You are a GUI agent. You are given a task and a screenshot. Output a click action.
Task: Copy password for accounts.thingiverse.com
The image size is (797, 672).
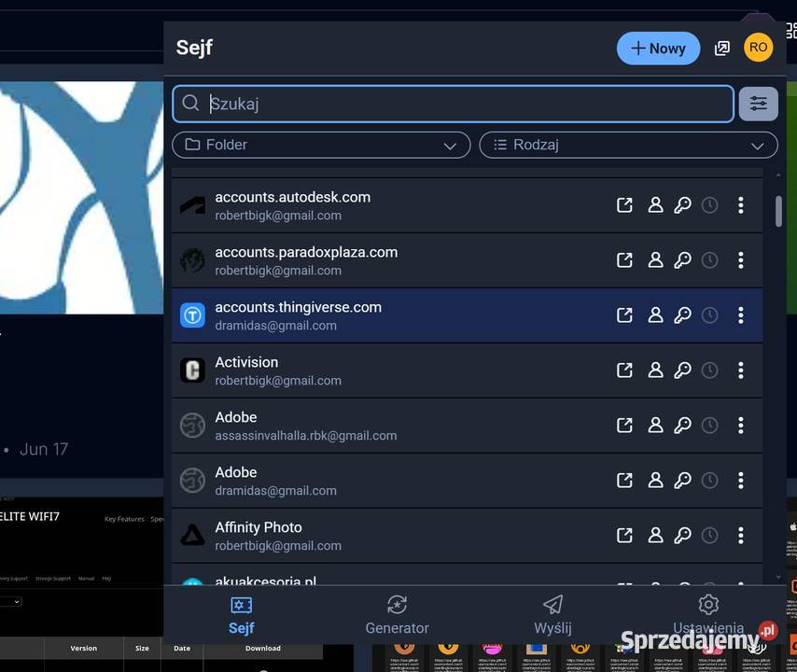pos(682,315)
